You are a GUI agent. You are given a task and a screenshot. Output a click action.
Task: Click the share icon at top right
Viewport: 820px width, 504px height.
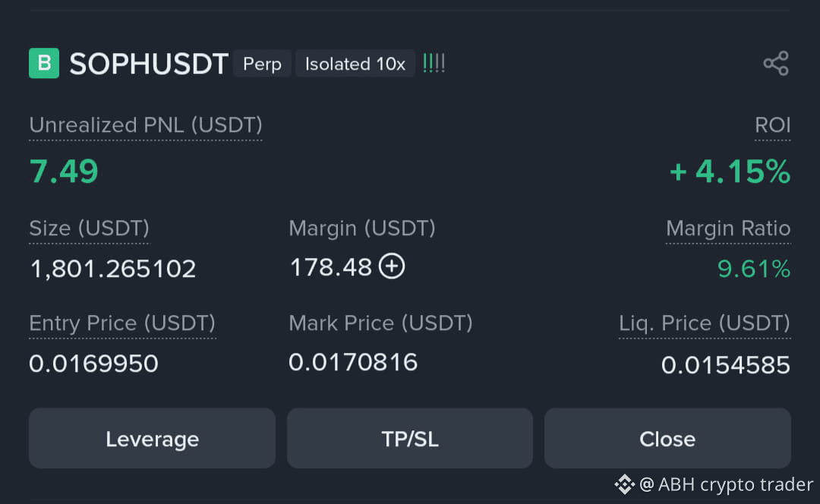tap(776, 64)
